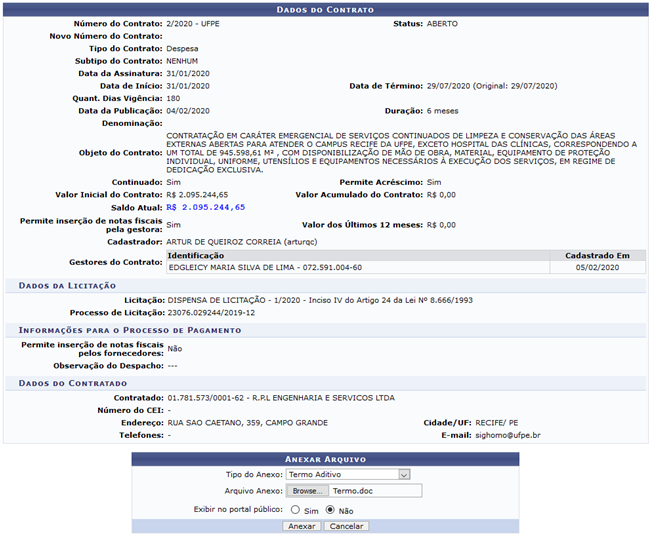The width and height of the screenshot is (651, 540).
Task: Click the email sighomo@ufpe.br
Action: tap(508, 435)
